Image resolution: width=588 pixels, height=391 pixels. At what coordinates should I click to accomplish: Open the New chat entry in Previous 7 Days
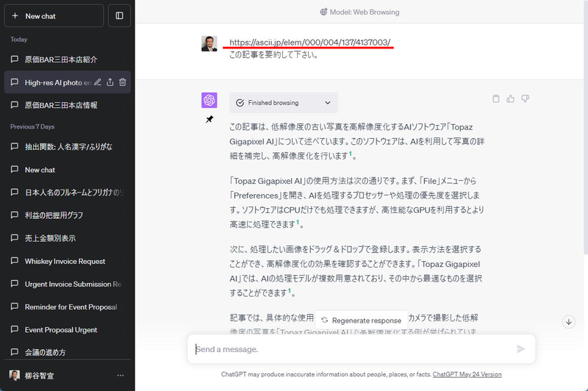click(68, 170)
